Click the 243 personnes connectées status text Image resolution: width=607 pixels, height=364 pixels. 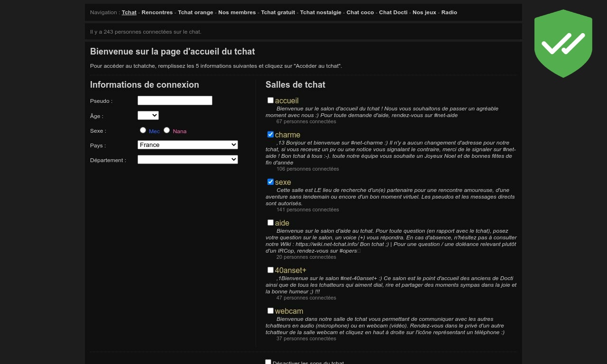pyautogui.click(x=146, y=32)
